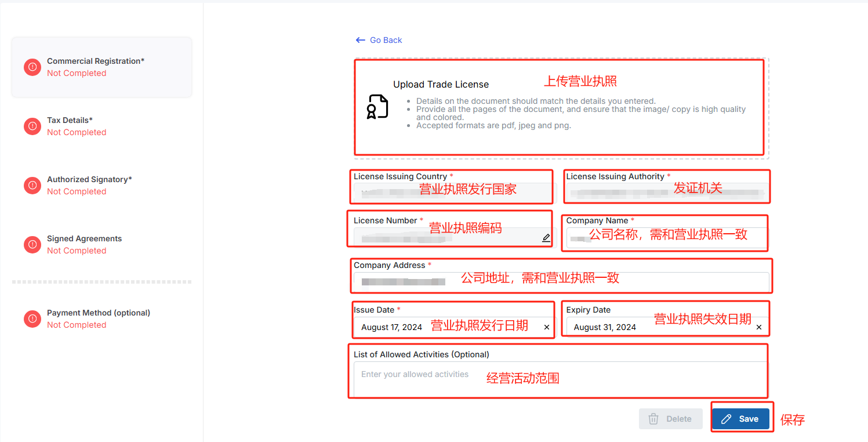868x442 pixels.
Task: Click the Authorized Signatory warning icon
Action: (x=32, y=186)
